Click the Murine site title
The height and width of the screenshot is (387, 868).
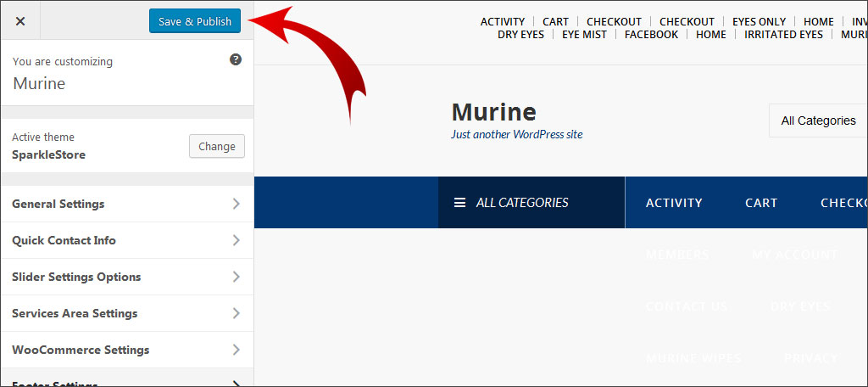coord(493,112)
